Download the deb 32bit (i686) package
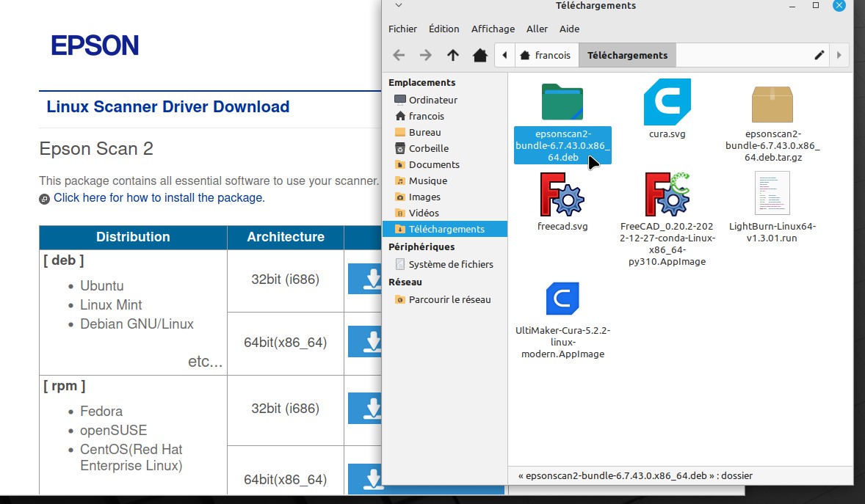The width and height of the screenshot is (865, 504). pyautogui.click(x=365, y=279)
